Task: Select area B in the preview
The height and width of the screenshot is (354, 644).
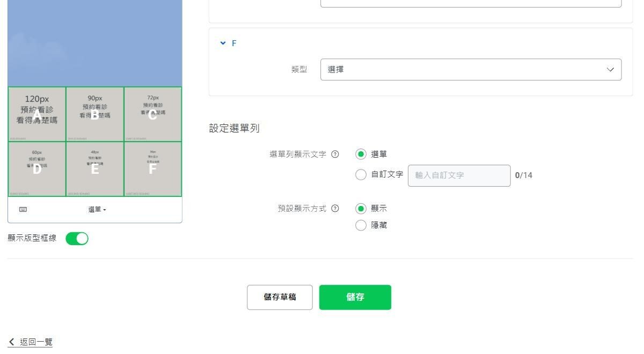Action: click(x=95, y=114)
